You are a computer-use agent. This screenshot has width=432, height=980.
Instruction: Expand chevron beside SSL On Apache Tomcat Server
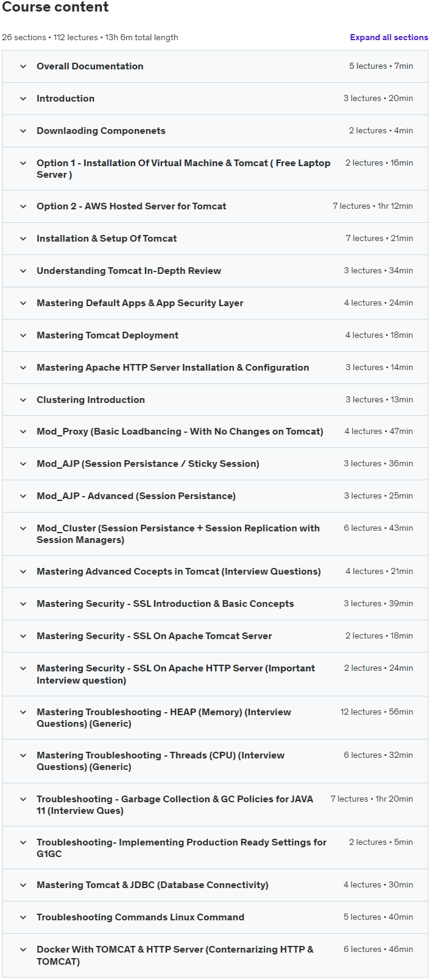[23, 636]
